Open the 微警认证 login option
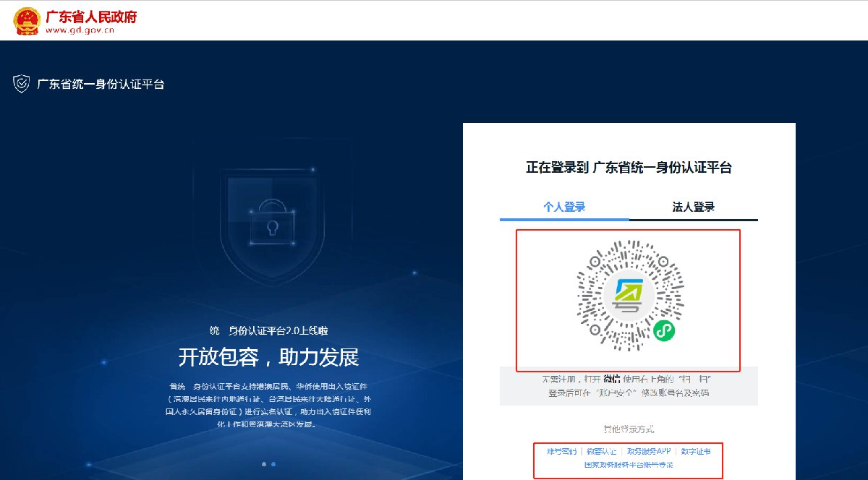This screenshot has height=480, width=868. 602,451
